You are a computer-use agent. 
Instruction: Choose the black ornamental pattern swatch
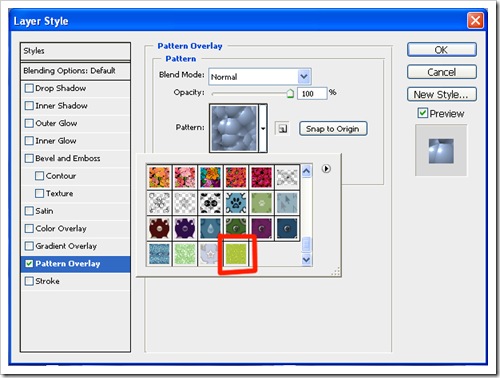pos(211,203)
